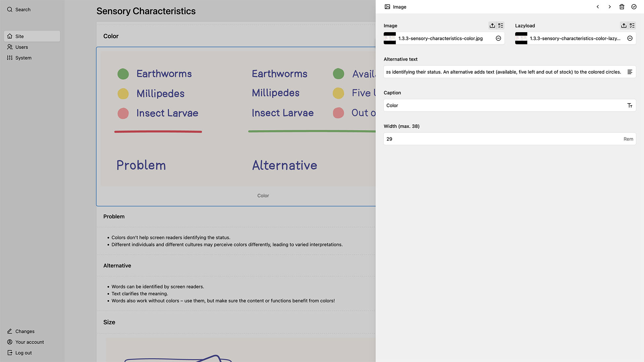Confirm changes with the checkmark icon
Image resolution: width=644 pixels, height=362 pixels.
tap(634, 7)
